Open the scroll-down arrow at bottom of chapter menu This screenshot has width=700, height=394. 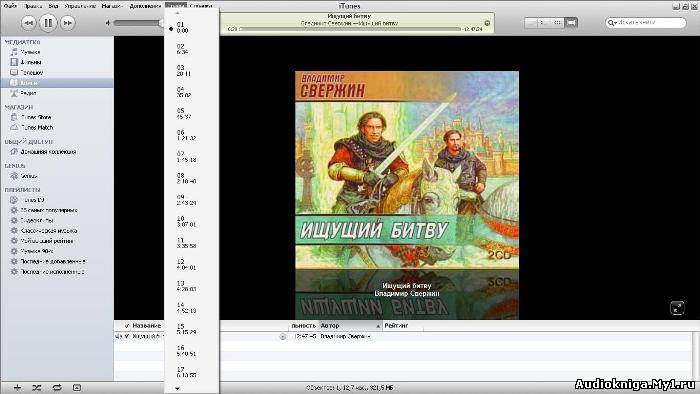pos(177,389)
